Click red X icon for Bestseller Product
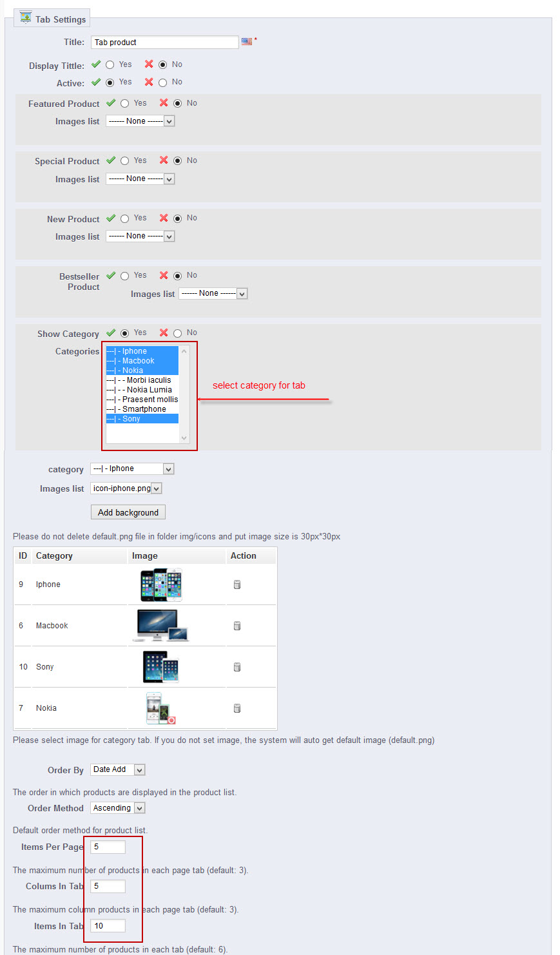The image size is (560, 955). 164,275
